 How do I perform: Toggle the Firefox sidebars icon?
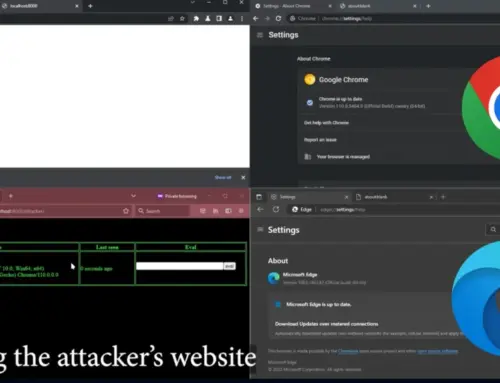(228, 211)
